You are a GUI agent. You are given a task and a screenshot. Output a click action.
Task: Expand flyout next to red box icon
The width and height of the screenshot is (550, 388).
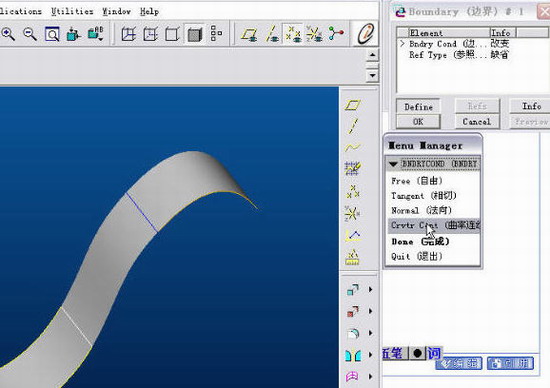pyautogui.click(x=370, y=311)
